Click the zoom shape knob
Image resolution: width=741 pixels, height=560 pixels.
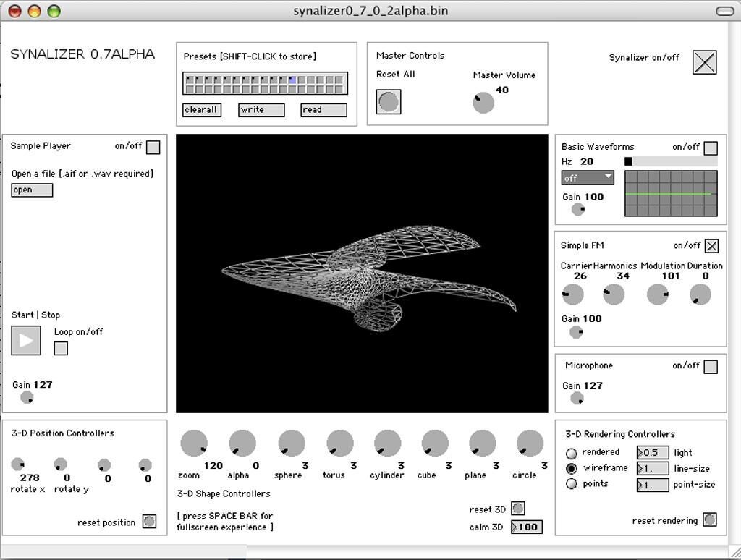click(193, 444)
